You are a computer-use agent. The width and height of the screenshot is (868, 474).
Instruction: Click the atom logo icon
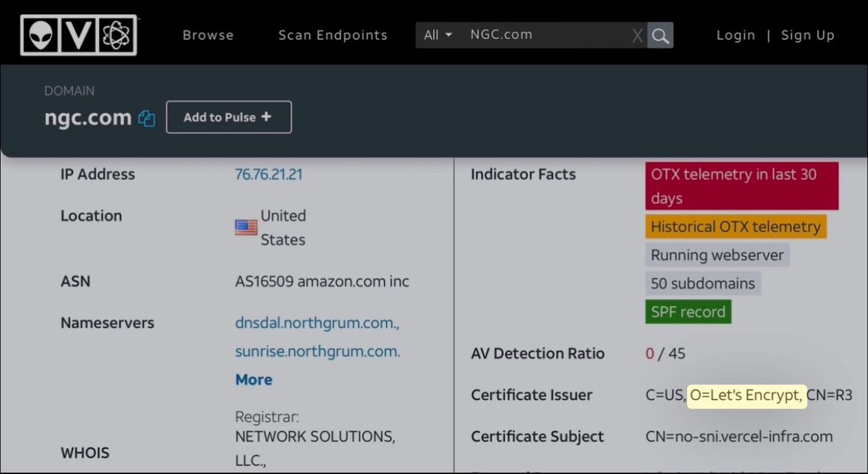pos(117,35)
